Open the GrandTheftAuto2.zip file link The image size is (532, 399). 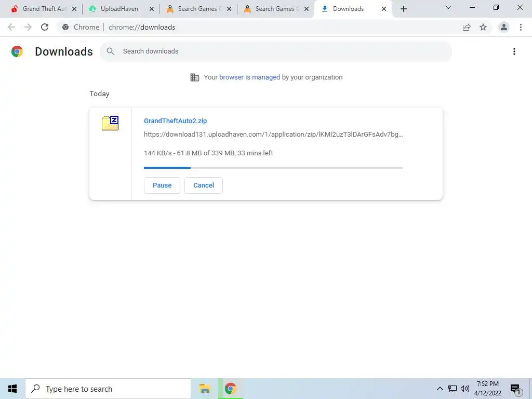click(175, 121)
